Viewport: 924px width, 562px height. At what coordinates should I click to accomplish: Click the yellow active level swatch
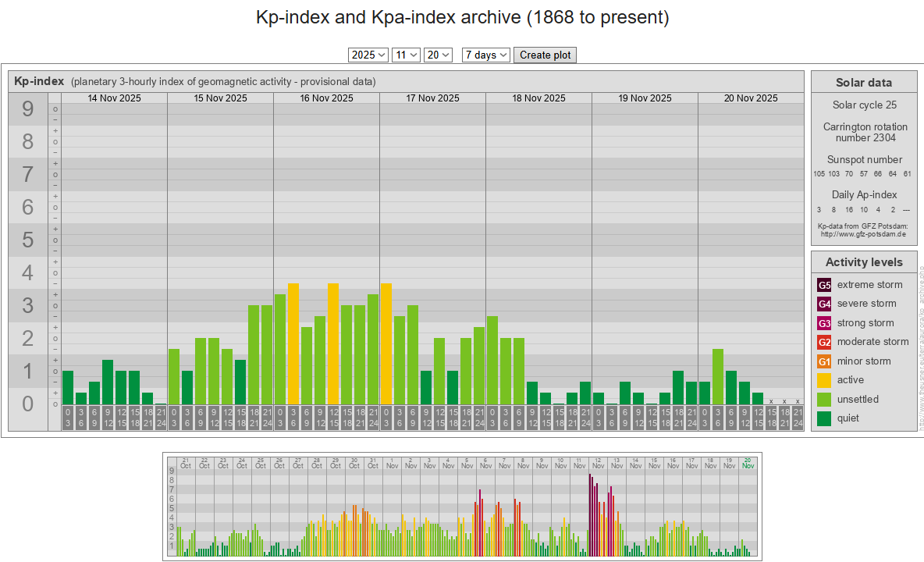[x=824, y=380]
